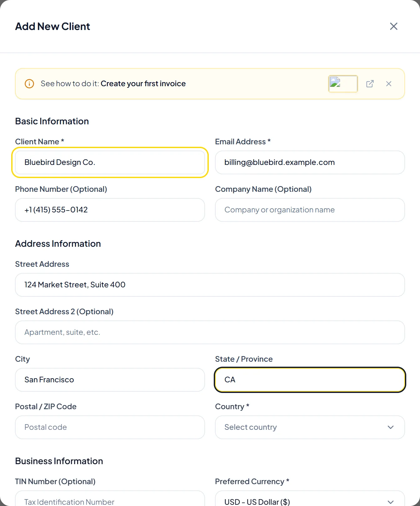Click the Client Name input field
420x506 pixels.
(x=110, y=162)
